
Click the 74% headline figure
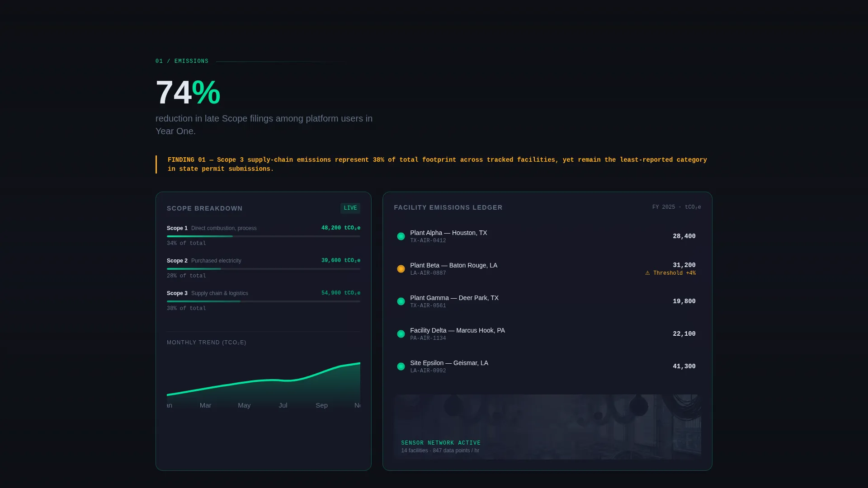(188, 93)
